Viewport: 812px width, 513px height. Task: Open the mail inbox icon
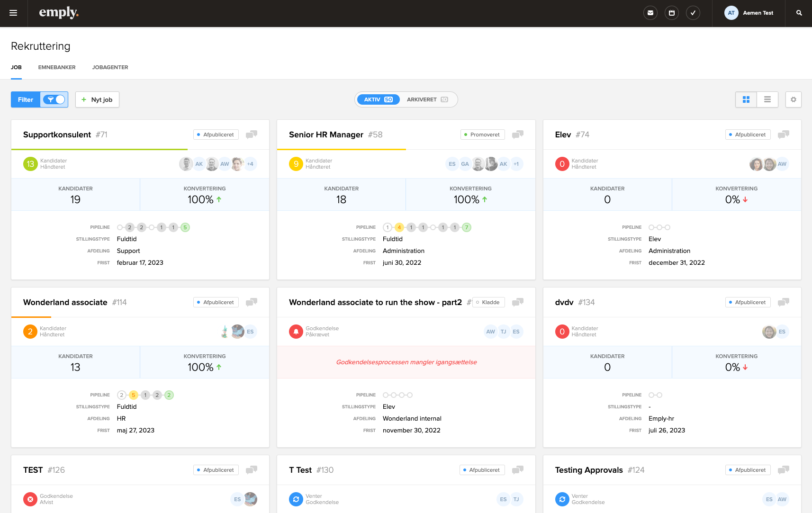click(650, 13)
